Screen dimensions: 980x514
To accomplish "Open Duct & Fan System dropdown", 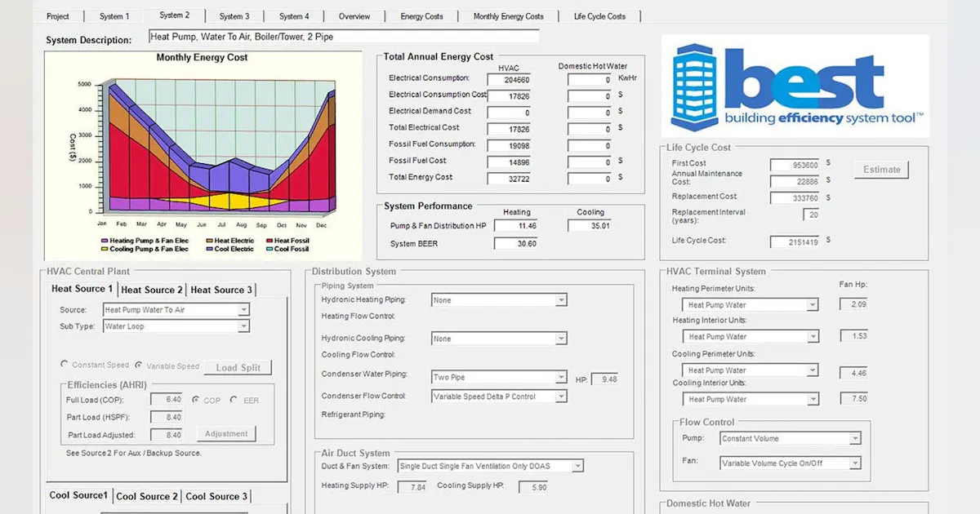I will tap(577, 466).
